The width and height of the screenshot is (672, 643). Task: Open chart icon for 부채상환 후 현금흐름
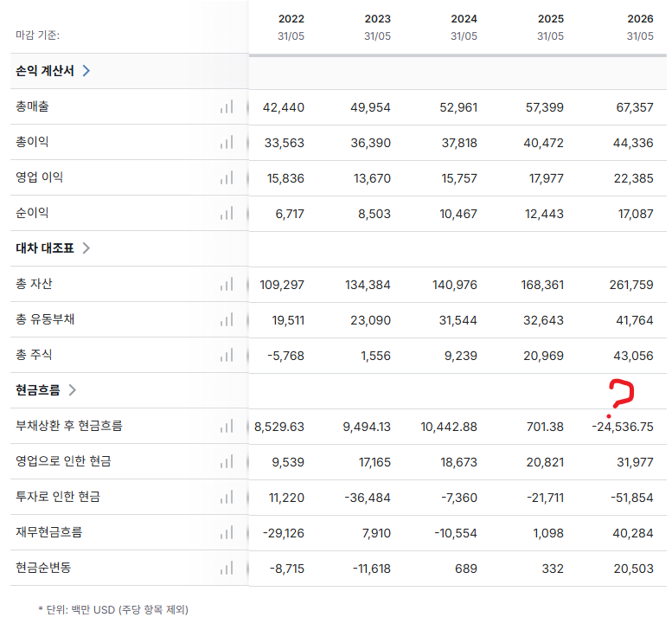pyautogui.click(x=227, y=426)
